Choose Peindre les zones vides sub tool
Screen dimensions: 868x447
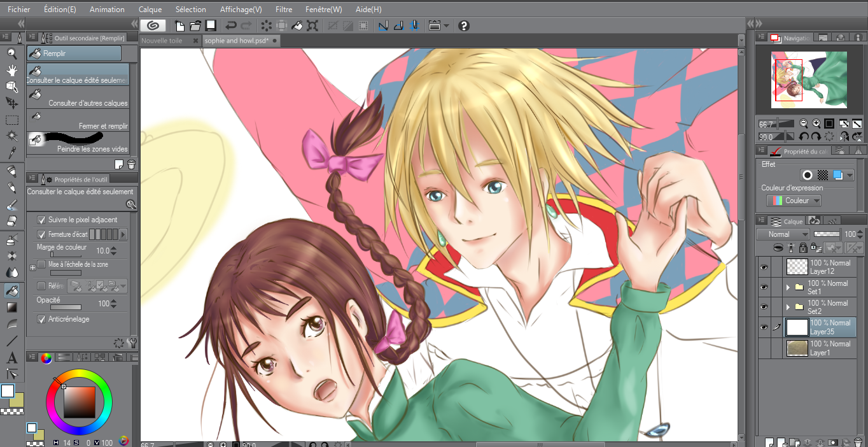(x=78, y=143)
